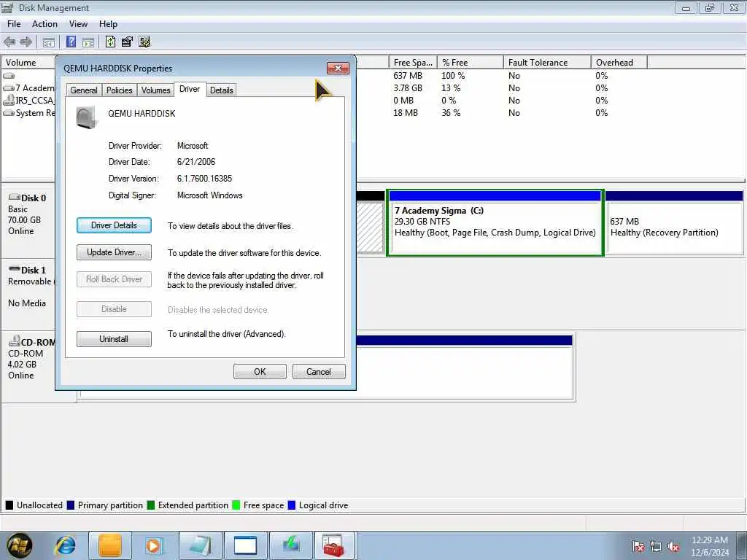Image resolution: width=747 pixels, height=560 pixels.
Task: Open the notepad taskbar icon
Action: pyautogui.click(x=200, y=545)
